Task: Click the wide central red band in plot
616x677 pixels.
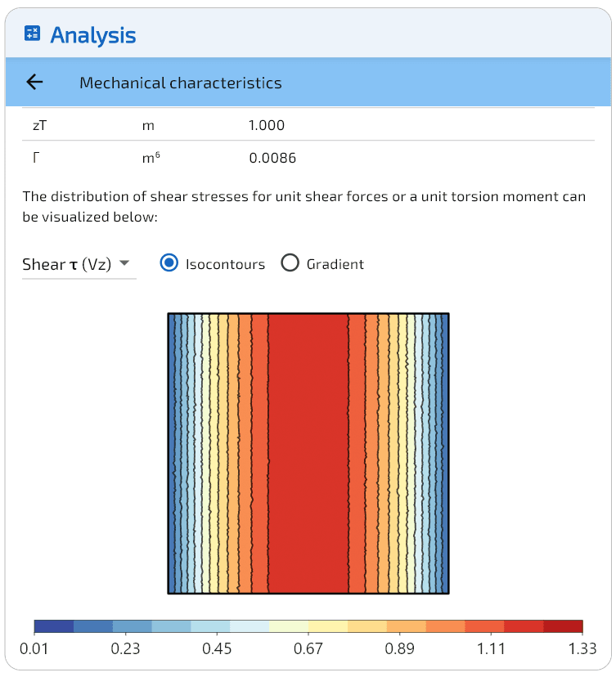Action: pyautogui.click(x=308, y=453)
